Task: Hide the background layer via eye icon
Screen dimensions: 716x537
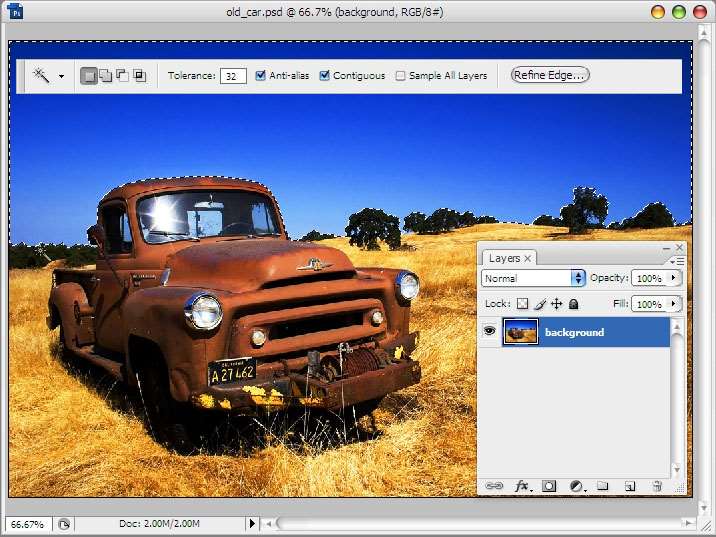Action: (x=489, y=331)
